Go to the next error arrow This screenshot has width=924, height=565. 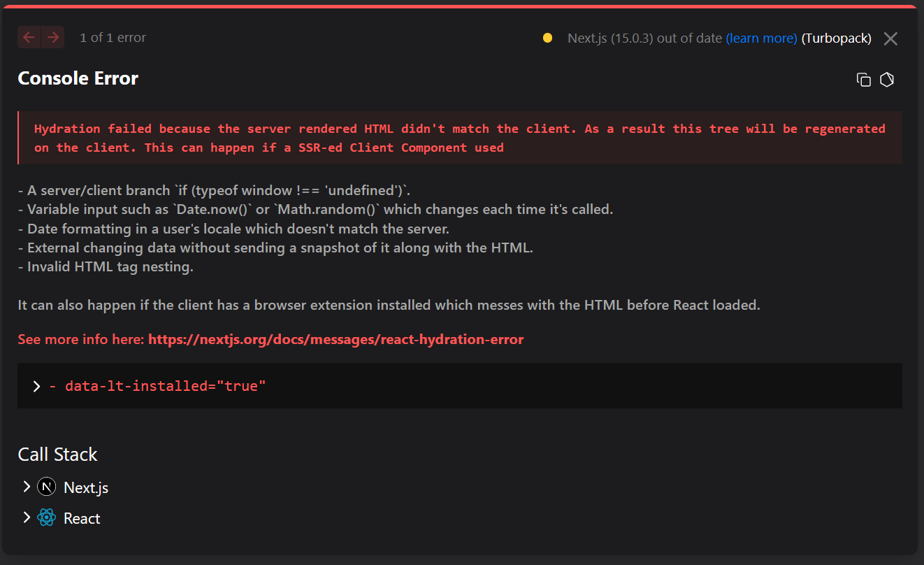point(53,37)
